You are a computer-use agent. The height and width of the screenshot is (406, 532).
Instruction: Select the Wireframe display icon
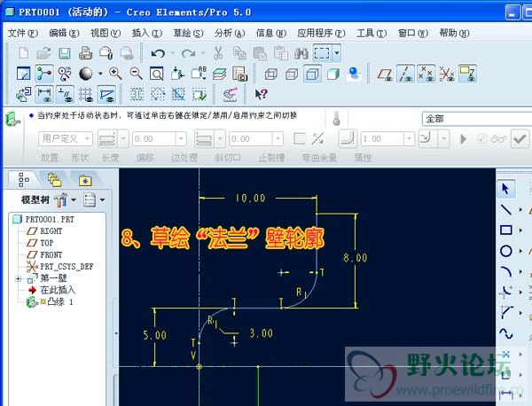pos(271,74)
